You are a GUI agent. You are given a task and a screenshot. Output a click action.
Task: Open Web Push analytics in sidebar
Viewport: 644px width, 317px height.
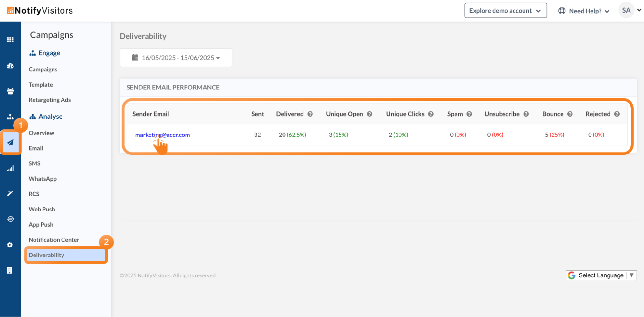pos(42,210)
